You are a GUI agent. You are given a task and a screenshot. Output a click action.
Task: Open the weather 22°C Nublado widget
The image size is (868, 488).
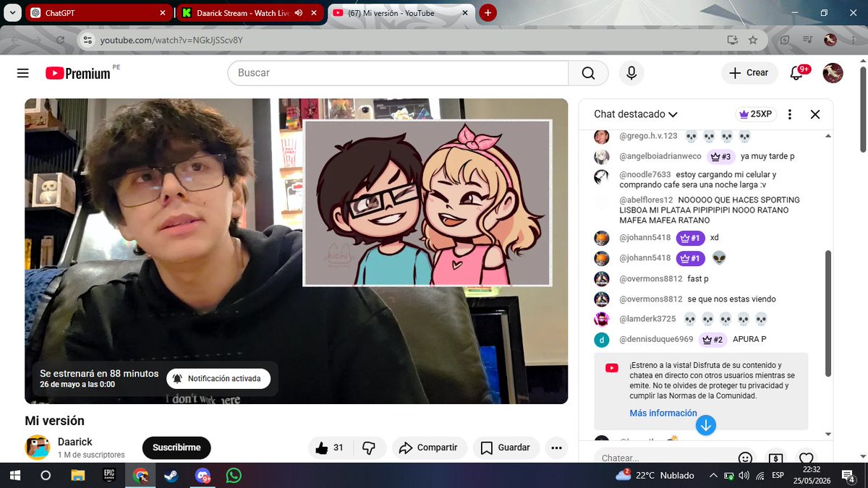(655, 475)
